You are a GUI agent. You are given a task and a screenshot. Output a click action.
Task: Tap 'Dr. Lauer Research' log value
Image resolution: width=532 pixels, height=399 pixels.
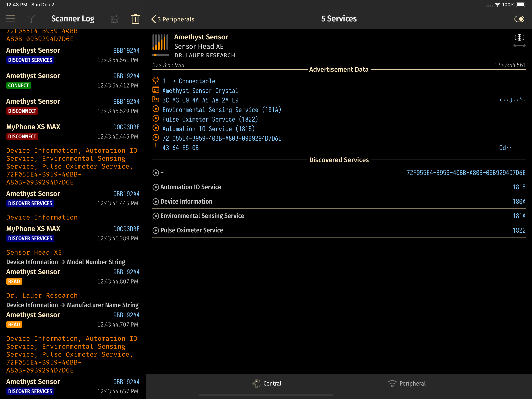(x=42, y=295)
